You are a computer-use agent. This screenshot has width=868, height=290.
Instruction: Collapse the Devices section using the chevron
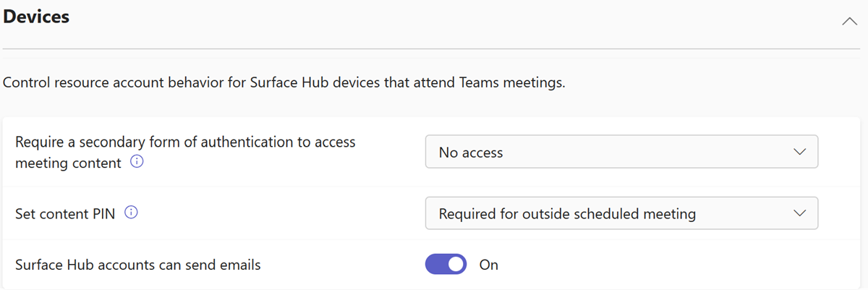849,22
